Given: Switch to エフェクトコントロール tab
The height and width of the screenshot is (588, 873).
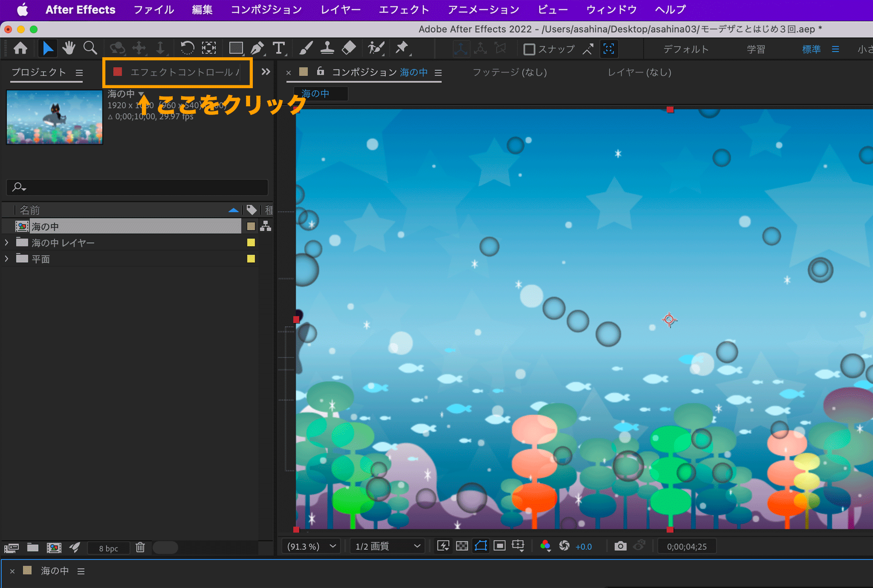Looking at the screenshot, I should point(184,72).
